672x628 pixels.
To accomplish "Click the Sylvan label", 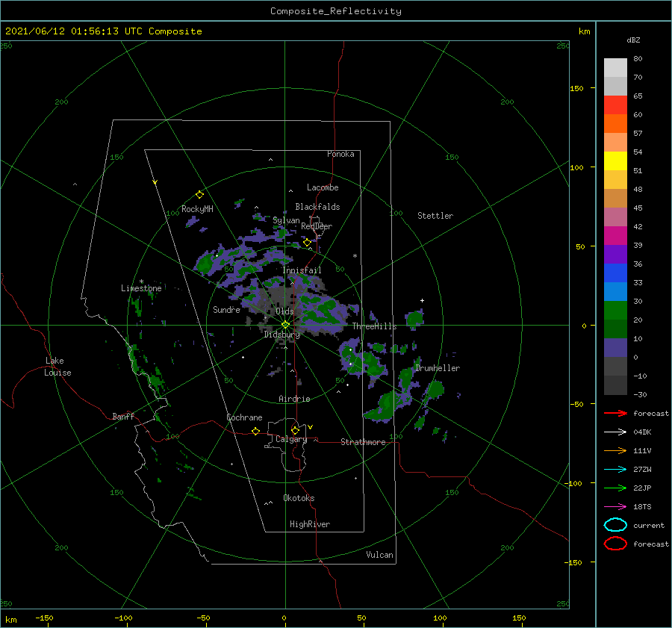I will (x=286, y=220).
